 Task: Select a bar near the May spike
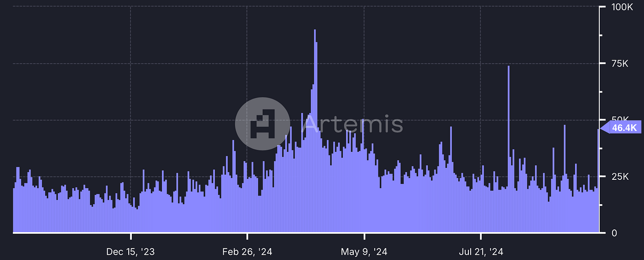pos(354,177)
